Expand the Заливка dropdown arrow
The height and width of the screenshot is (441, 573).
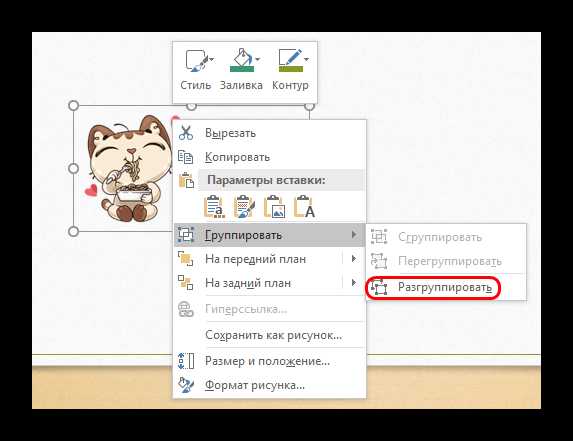(x=258, y=59)
